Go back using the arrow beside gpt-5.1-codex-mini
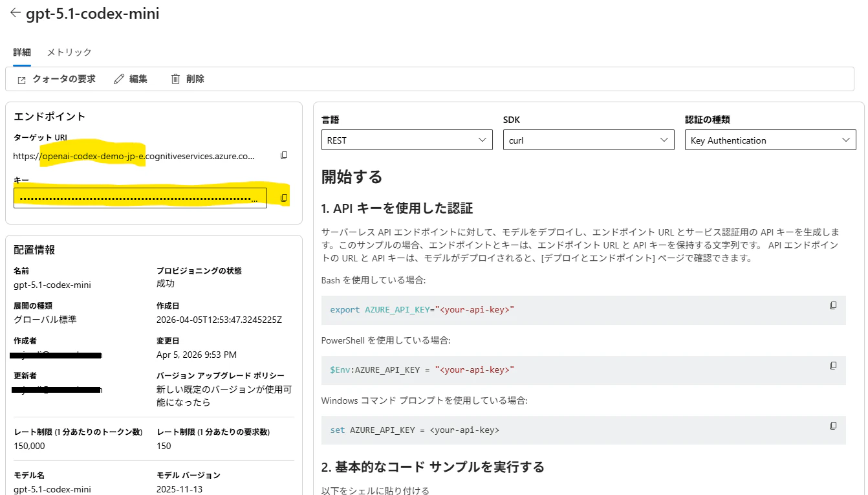 pos(15,13)
